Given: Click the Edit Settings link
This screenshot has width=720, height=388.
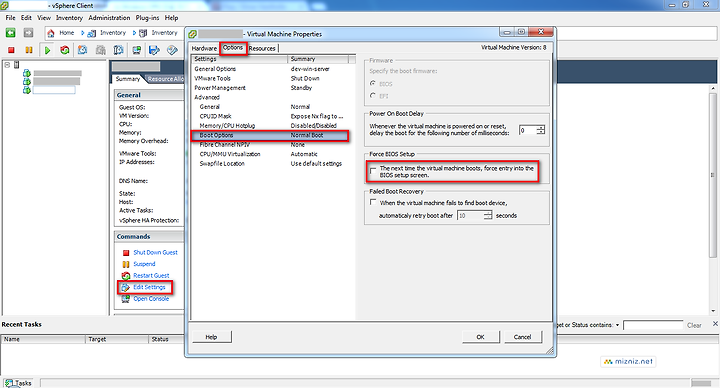Looking at the screenshot, I should pos(149,287).
